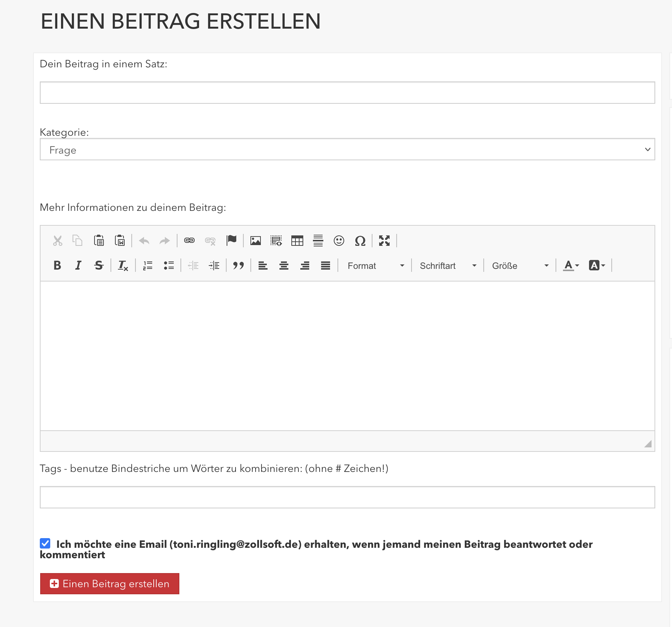Maximize the editor with fullscreen icon

(x=384, y=241)
